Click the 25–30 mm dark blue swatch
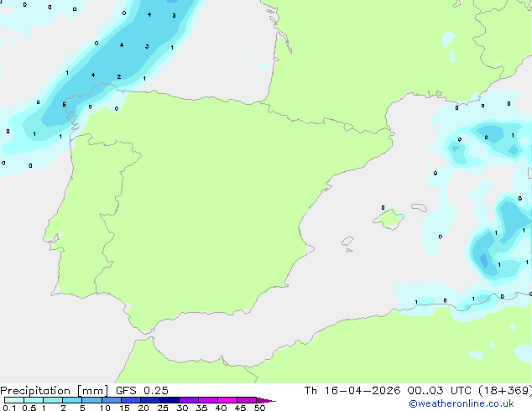 click(170, 400)
